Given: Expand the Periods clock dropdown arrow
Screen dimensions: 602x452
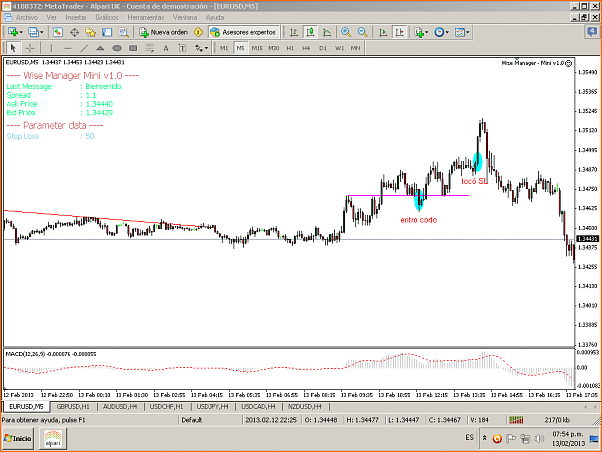Looking at the screenshot, I should 447,33.
